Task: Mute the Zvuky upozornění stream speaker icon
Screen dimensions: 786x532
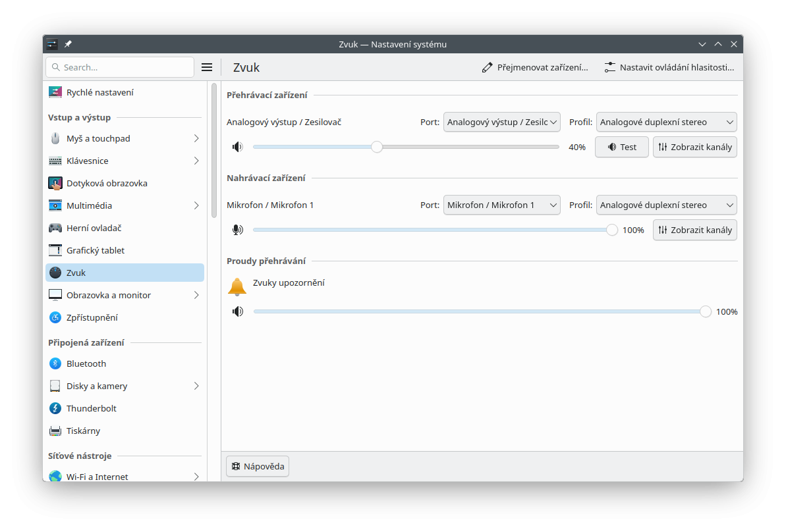Action: tap(237, 311)
